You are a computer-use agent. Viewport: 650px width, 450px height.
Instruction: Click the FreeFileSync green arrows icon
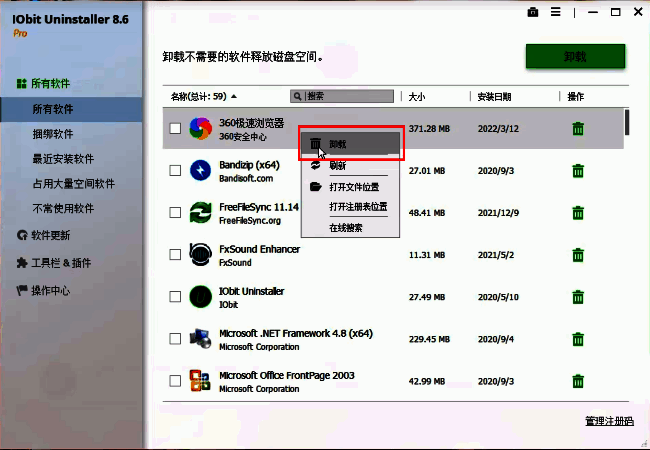coord(201,213)
